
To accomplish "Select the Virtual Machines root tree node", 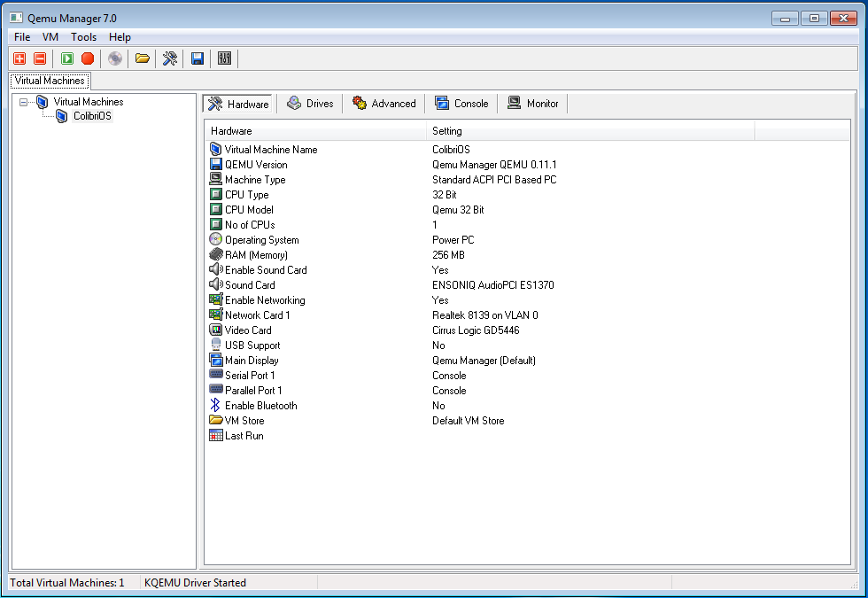I will pos(88,102).
